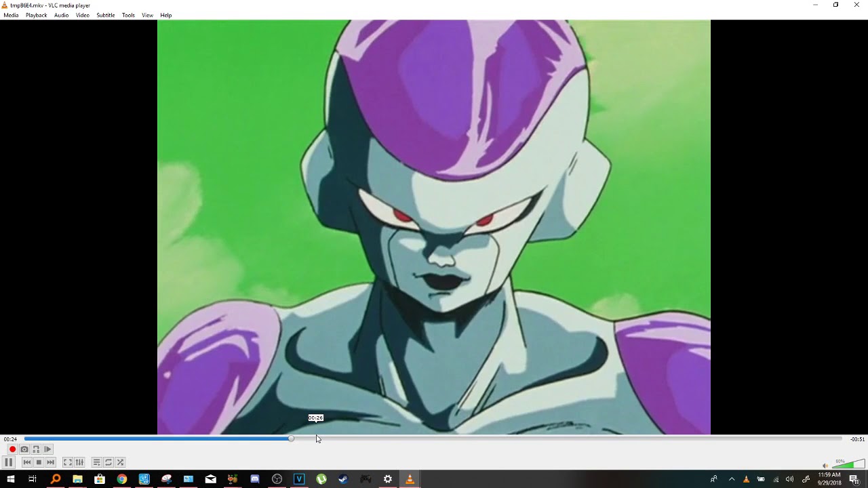This screenshot has height=488, width=868.
Task: Open Microsoft Store from taskbar
Action: pyautogui.click(x=100, y=479)
